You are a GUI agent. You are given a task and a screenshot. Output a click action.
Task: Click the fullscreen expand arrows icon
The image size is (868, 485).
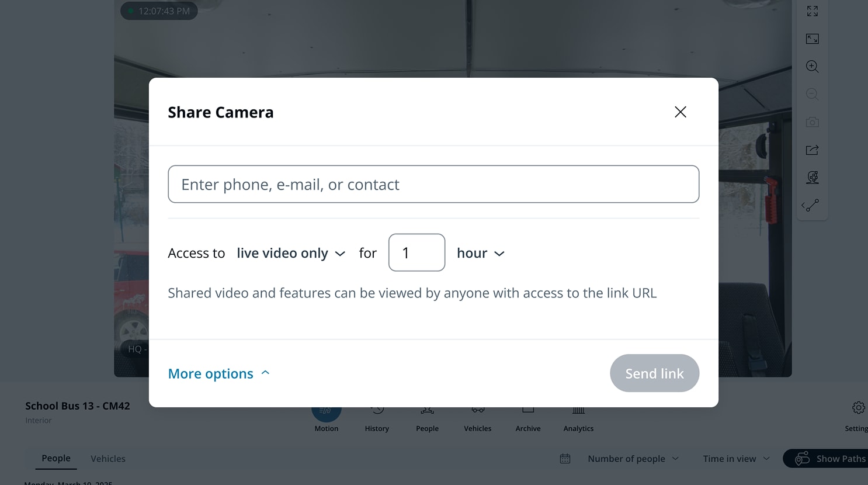(x=812, y=11)
